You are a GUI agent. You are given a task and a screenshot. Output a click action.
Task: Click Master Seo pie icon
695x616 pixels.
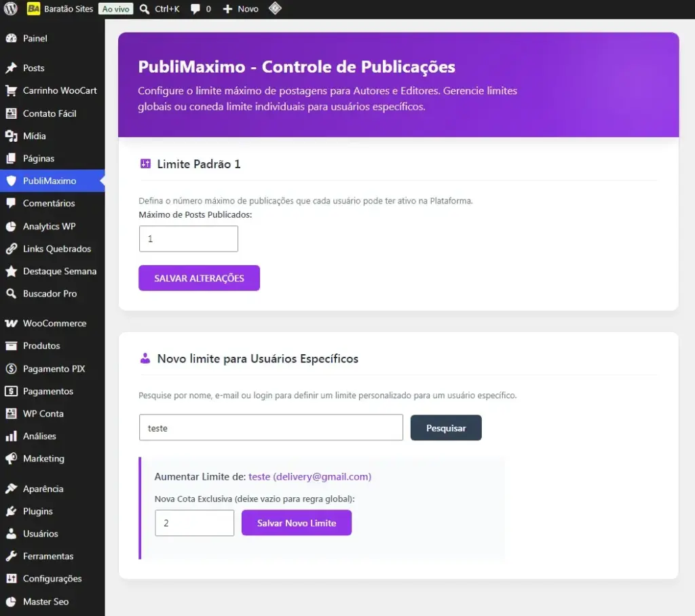(x=11, y=602)
